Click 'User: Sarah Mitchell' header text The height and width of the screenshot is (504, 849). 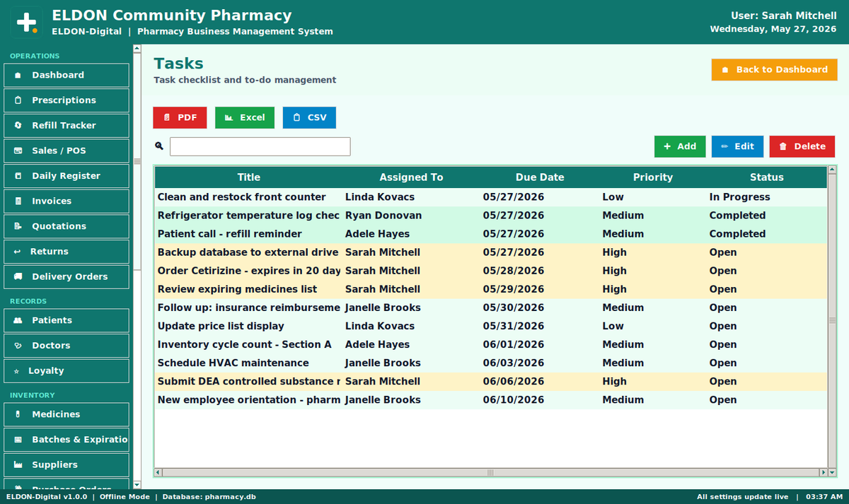pos(784,16)
